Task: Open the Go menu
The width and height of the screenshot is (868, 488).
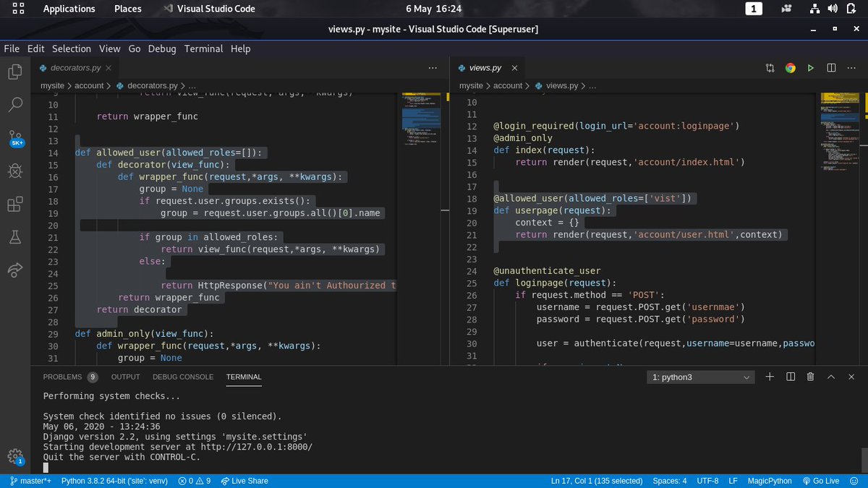Action: point(135,48)
